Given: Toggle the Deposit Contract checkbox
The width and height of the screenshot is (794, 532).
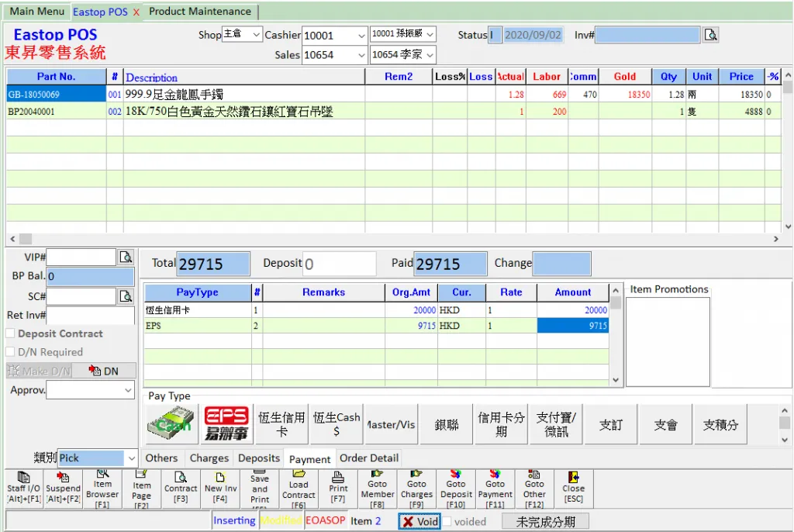Looking at the screenshot, I should point(10,333).
